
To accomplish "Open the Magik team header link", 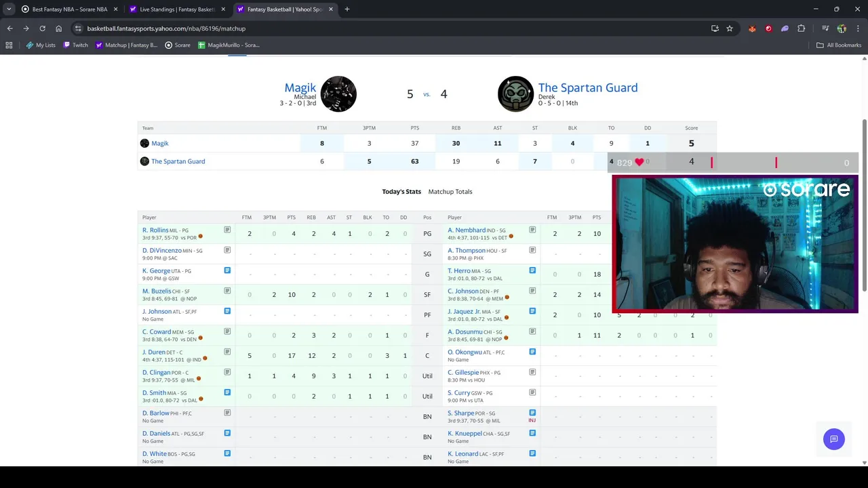I will pyautogui.click(x=300, y=87).
